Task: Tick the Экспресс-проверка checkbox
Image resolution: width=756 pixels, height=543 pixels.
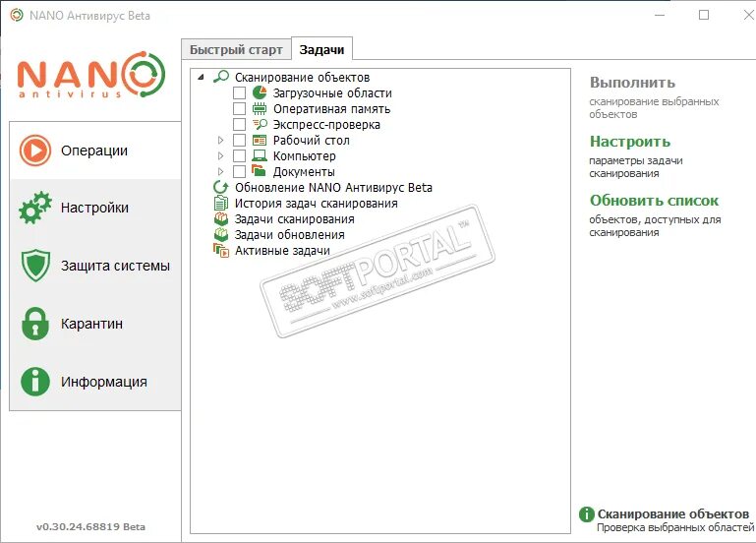Action: (x=239, y=124)
